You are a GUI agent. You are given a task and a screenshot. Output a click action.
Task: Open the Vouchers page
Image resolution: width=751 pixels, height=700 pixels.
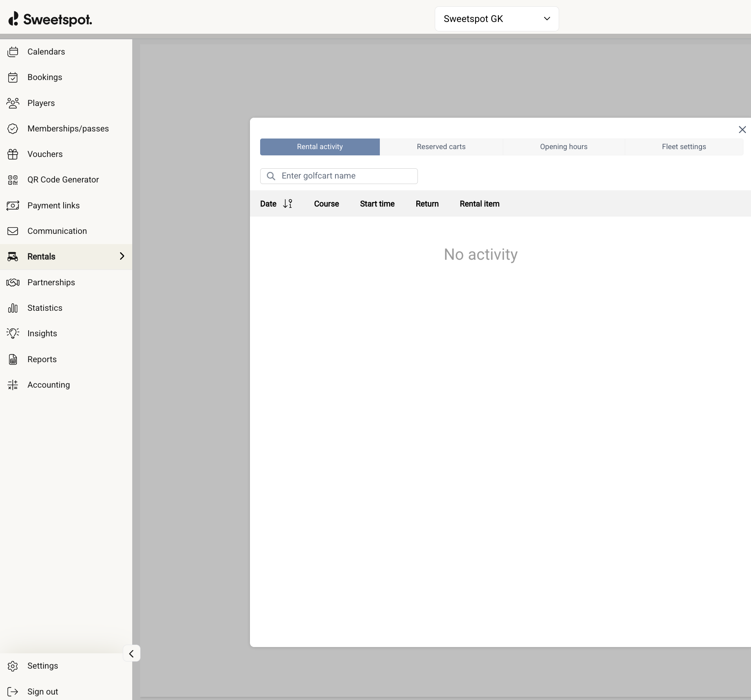pos(66,154)
